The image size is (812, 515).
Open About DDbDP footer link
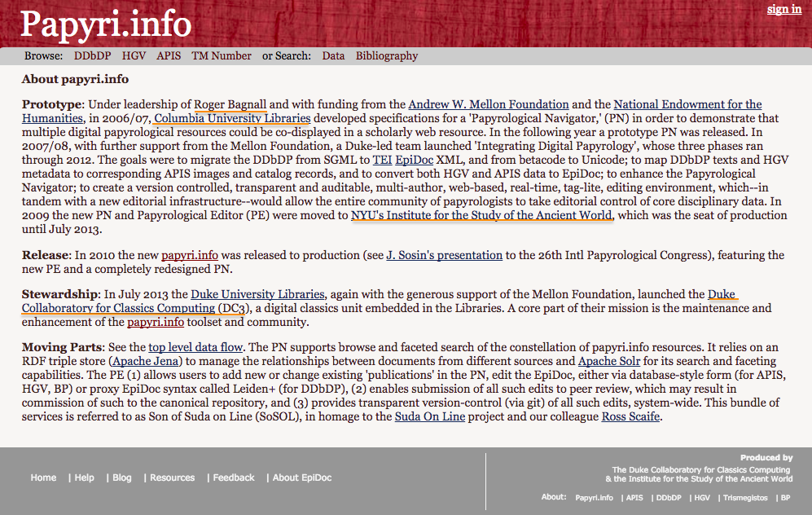tap(669, 498)
